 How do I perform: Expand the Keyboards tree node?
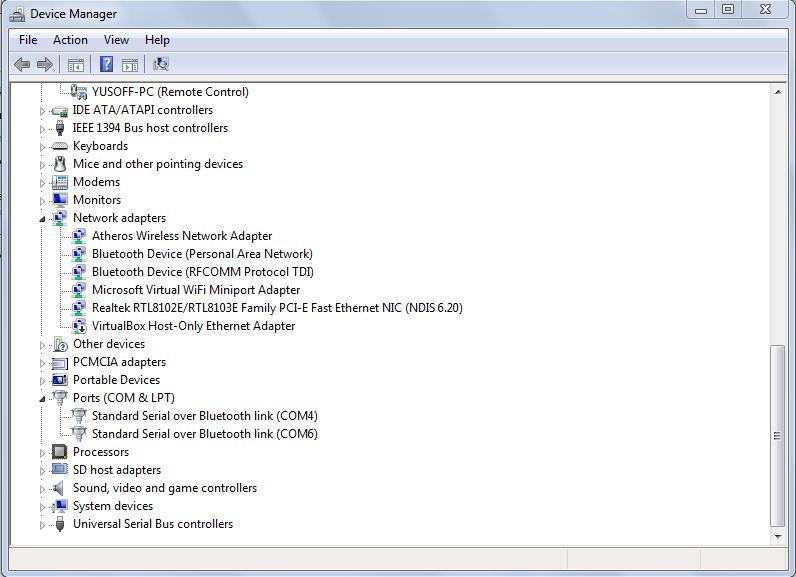(43, 147)
